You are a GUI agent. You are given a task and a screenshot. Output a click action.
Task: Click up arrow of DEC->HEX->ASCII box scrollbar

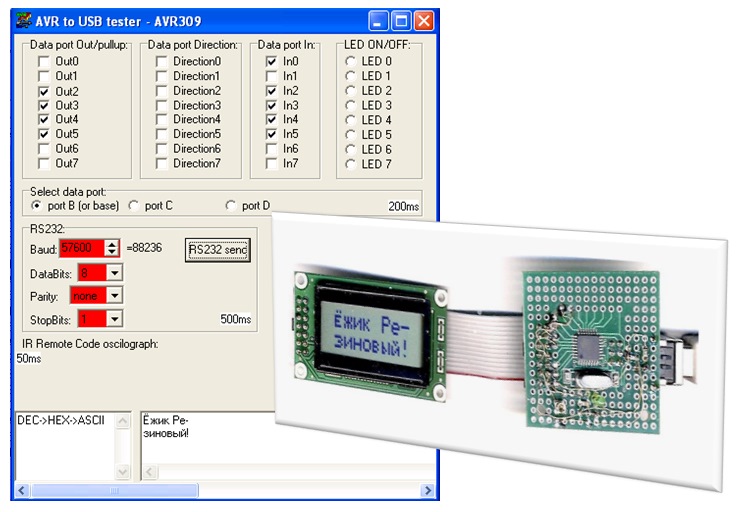click(123, 421)
